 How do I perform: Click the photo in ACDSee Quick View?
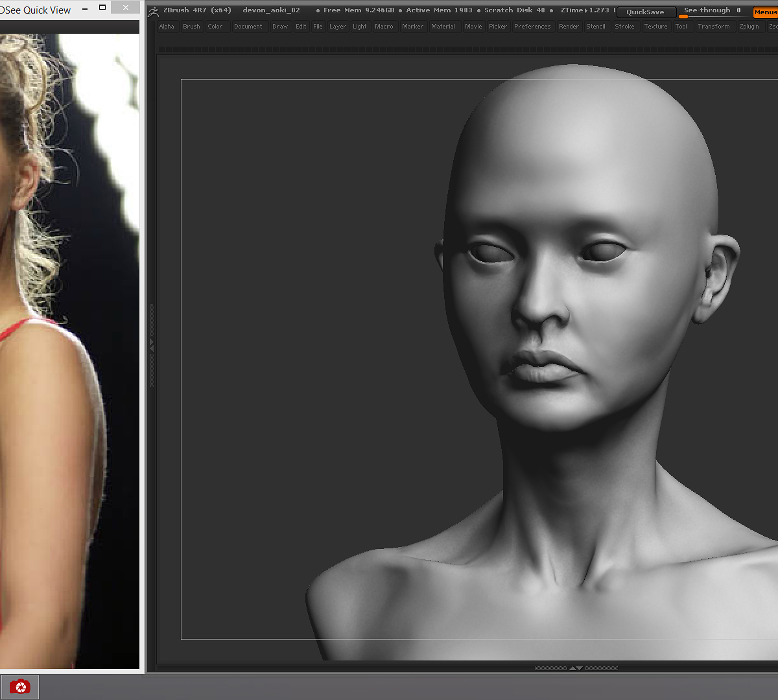tap(69, 351)
